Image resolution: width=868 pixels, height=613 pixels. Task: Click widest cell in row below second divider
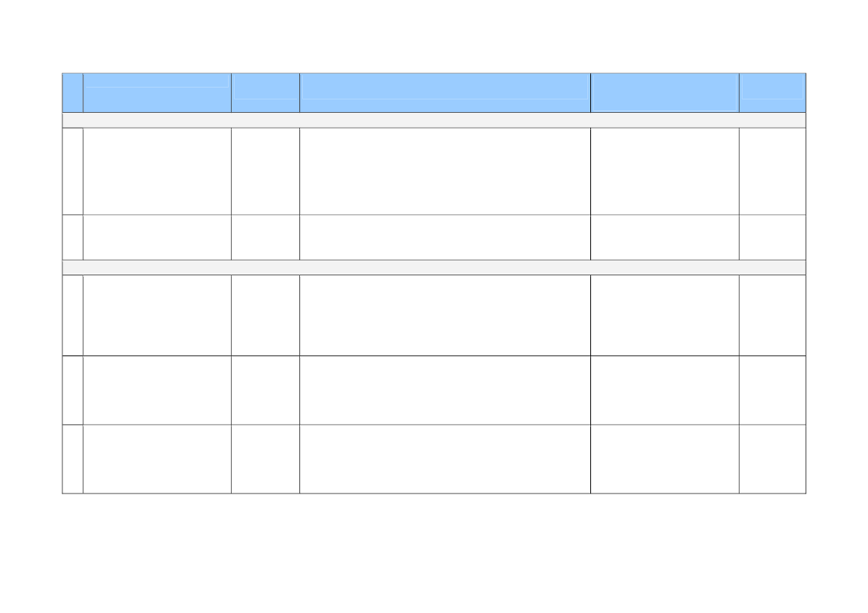[445, 315]
